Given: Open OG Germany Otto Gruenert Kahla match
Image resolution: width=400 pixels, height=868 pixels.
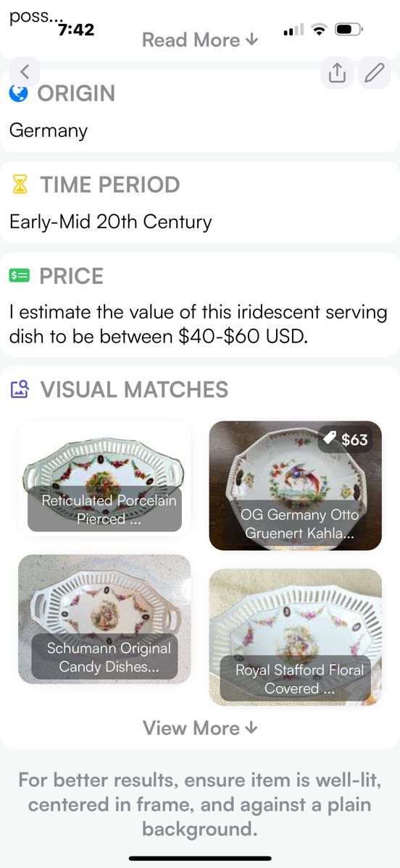Looking at the screenshot, I should [296, 486].
